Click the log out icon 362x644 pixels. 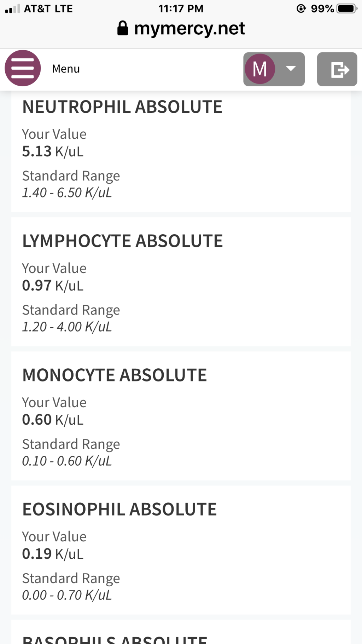(337, 69)
